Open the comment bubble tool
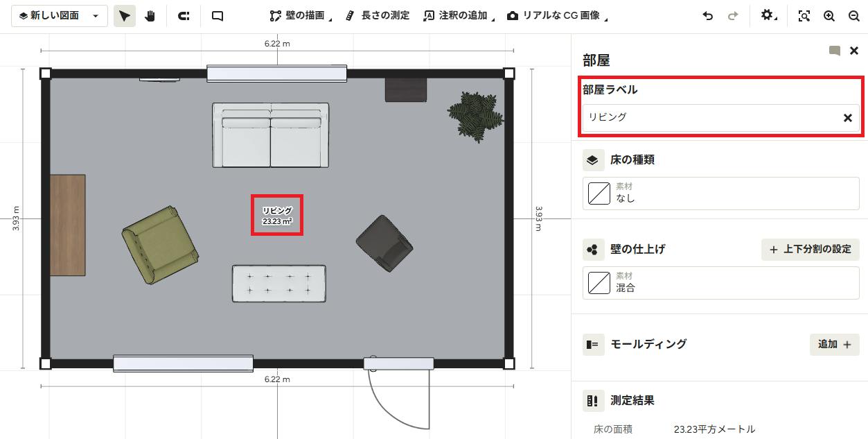The width and height of the screenshot is (868, 439). click(218, 15)
